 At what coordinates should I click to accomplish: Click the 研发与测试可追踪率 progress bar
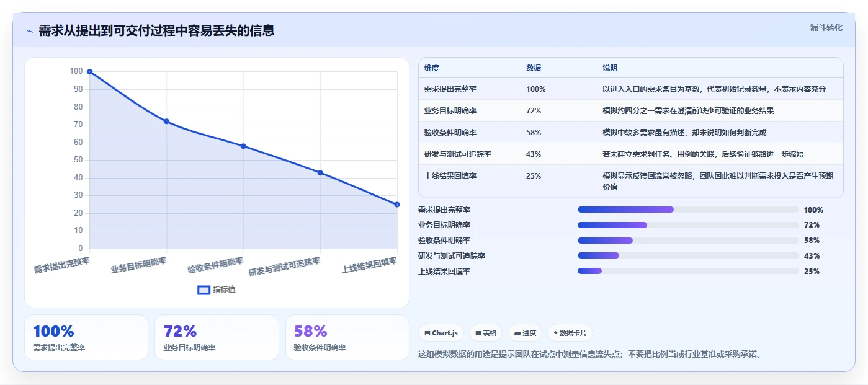pos(688,255)
